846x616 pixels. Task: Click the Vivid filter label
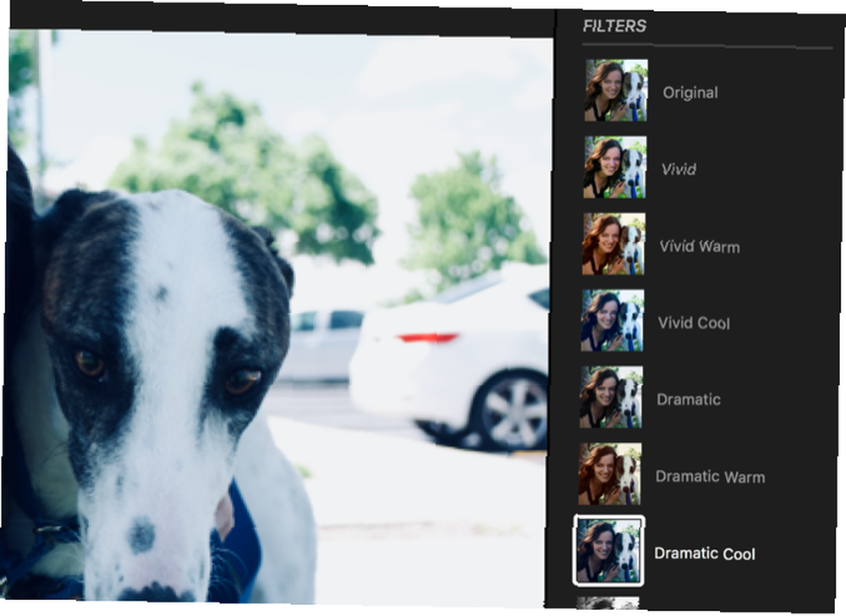pos(678,169)
